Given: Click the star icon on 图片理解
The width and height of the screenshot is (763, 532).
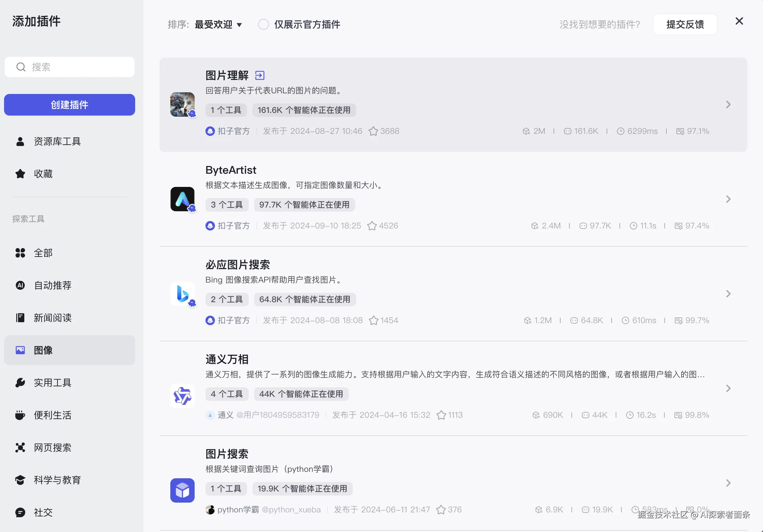Looking at the screenshot, I should tap(373, 131).
